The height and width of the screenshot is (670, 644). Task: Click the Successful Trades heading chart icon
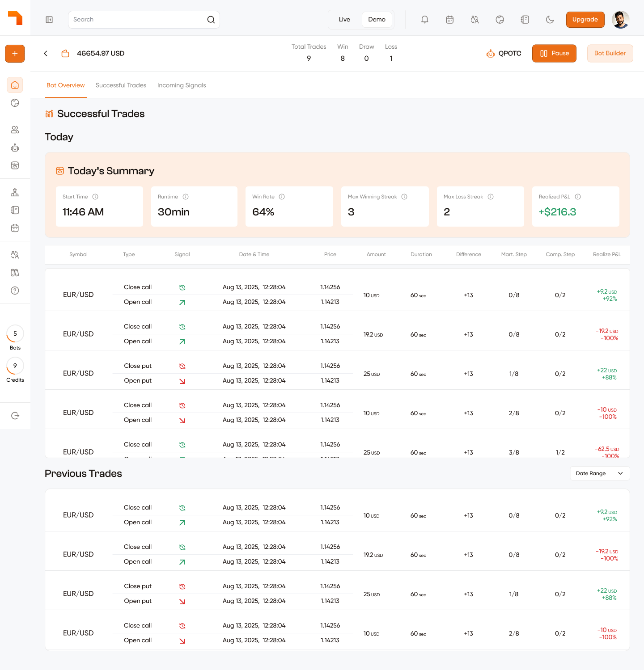(x=49, y=114)
